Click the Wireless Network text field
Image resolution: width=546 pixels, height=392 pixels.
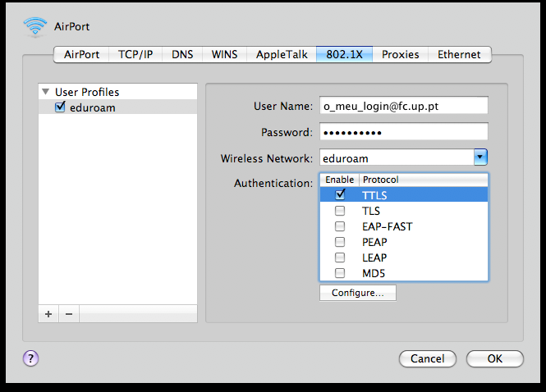[x=397, y=157]
